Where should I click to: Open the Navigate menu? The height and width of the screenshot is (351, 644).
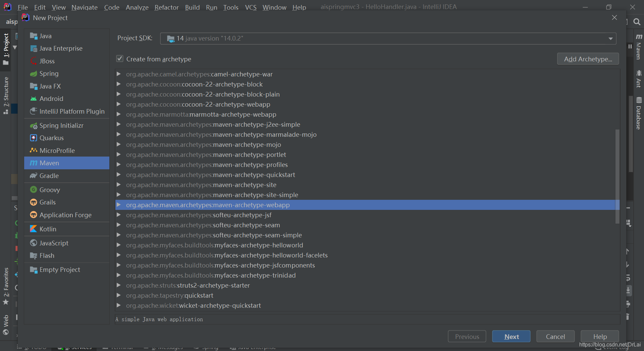click(85, 7)
